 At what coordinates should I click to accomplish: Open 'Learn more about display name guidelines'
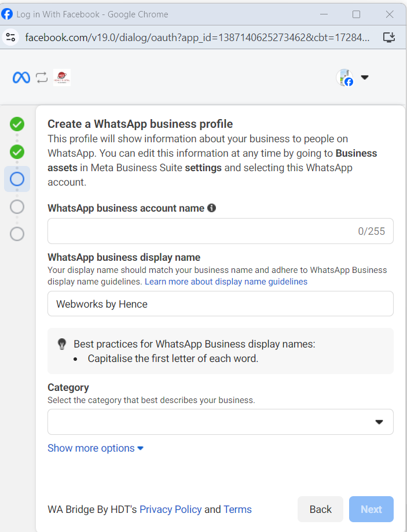coord(226,282)
